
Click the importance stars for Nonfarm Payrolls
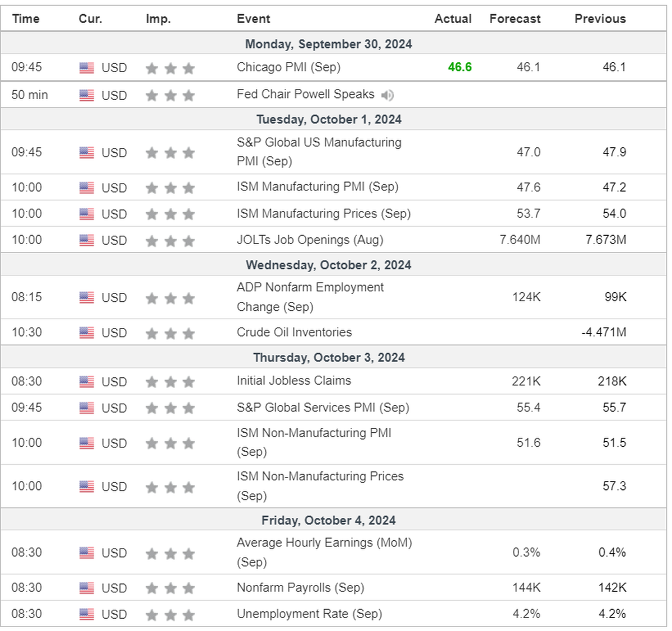pyautogui.click(x=170, y=588)
